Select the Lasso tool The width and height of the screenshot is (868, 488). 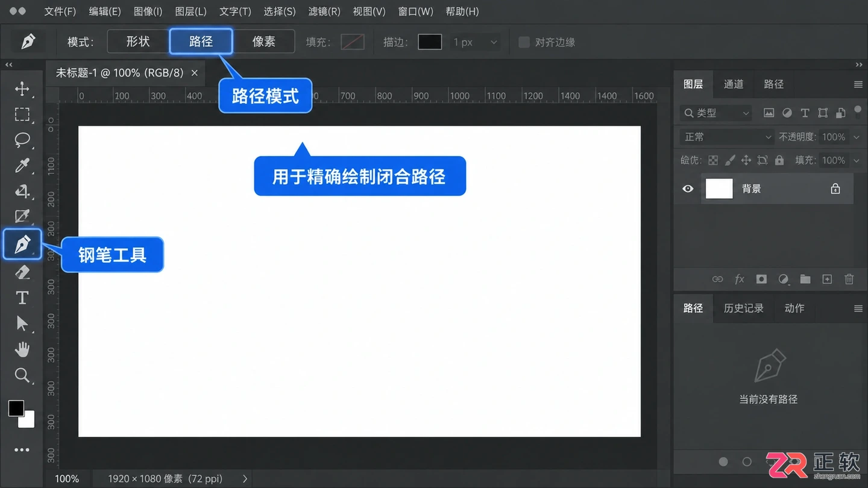[x=22, y=140]
